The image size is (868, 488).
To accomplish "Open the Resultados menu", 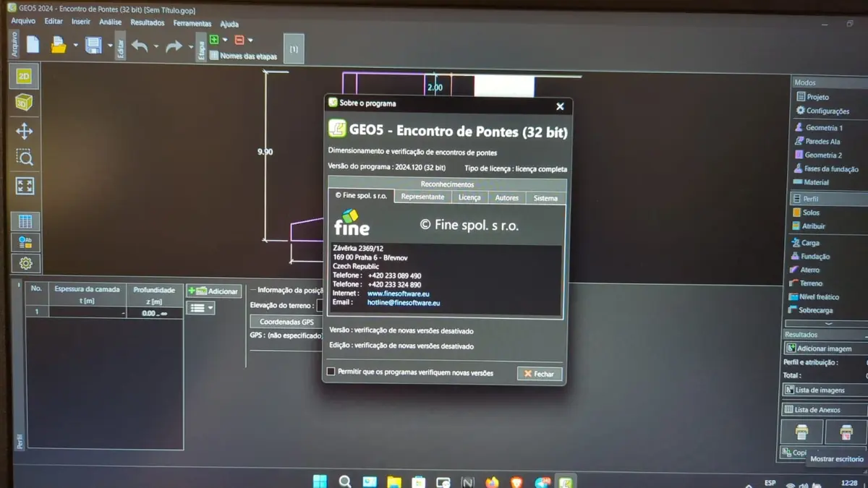I will coord(148,23).
